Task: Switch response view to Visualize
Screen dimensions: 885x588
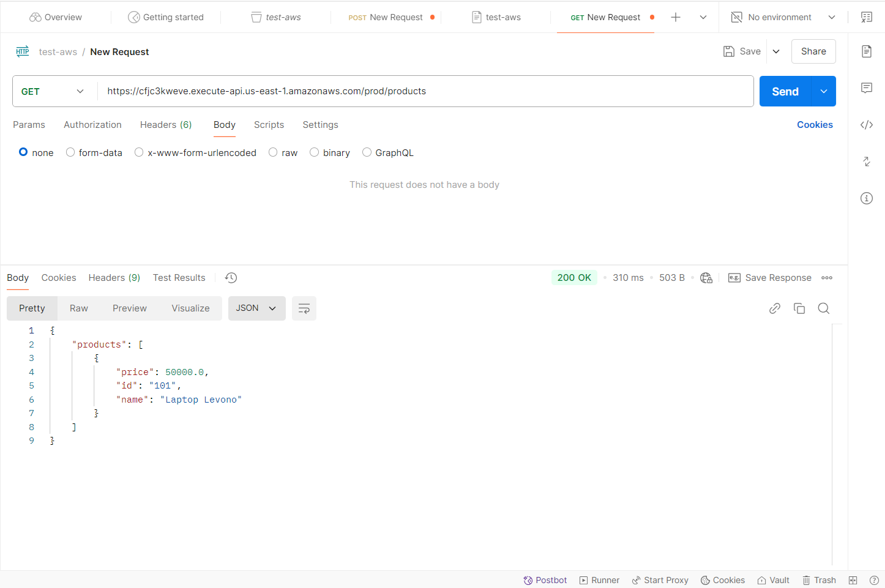Action: [190, 308]
